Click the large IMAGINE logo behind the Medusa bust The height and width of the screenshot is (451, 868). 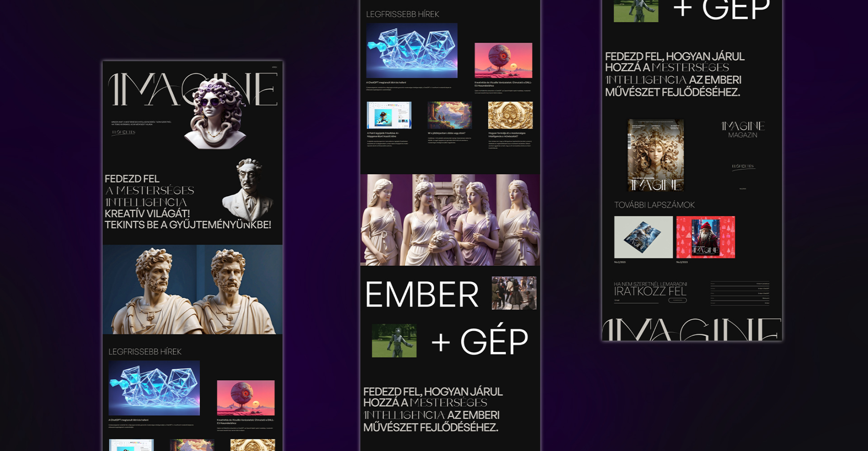point(193,89)
